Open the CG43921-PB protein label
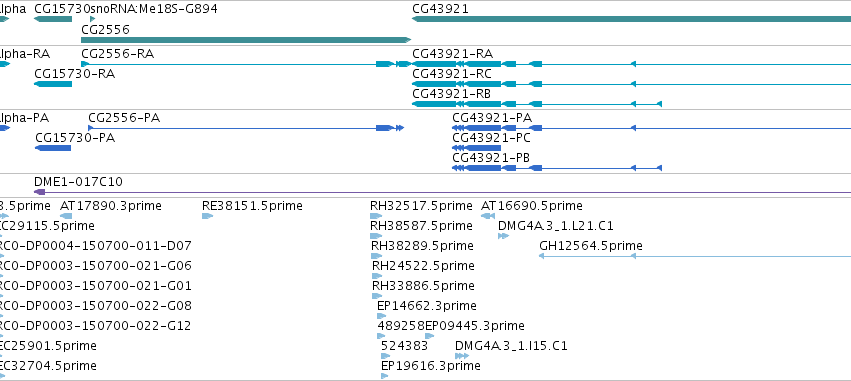Image resolution: width=851 pixels, height=381 pixels. point(491,158)
